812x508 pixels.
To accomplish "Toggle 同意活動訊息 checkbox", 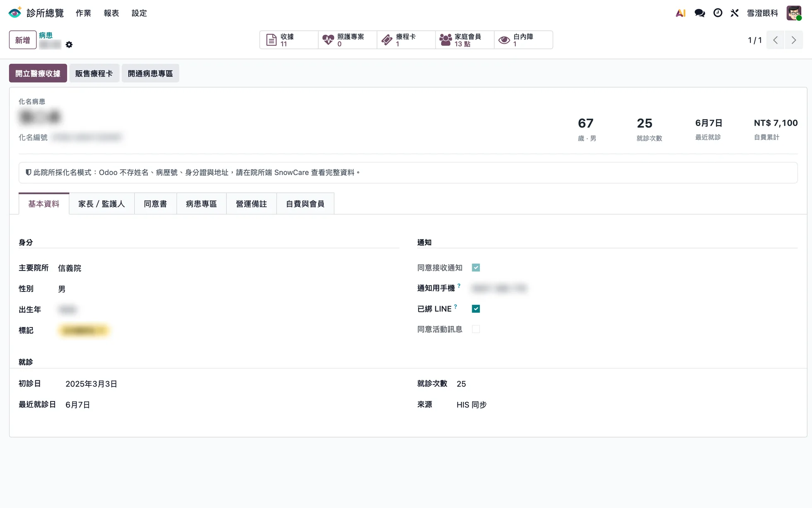I will pyautogui.click(x=476, y=329).
